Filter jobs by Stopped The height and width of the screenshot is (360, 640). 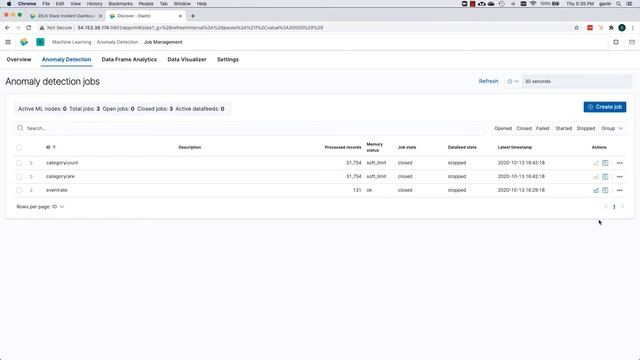[586, 128]
